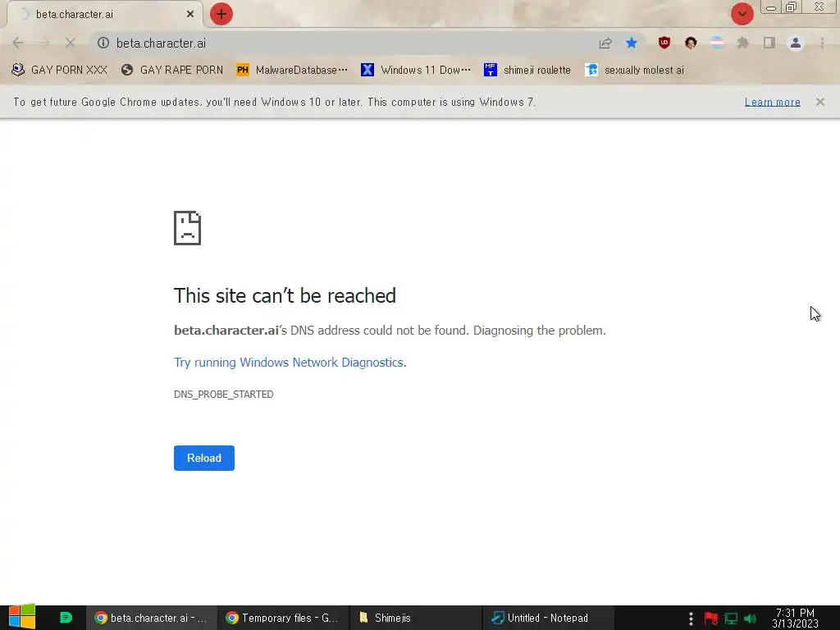
Task: Open the Windows Start button
Action: [22, 617]
